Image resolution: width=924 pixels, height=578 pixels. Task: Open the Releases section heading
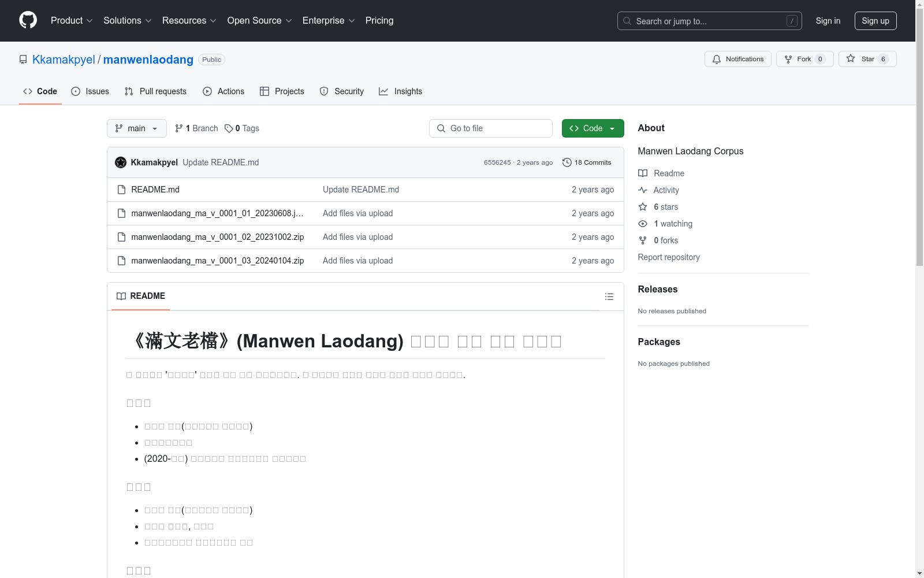(658, 289)
